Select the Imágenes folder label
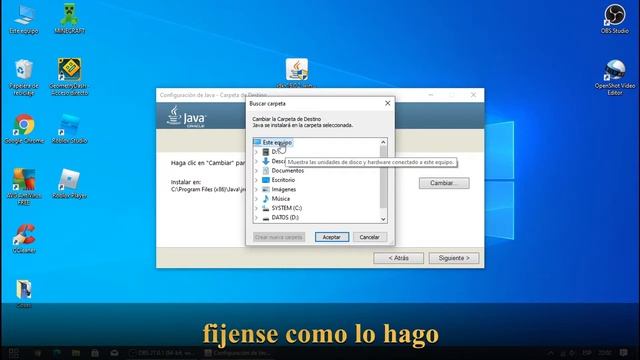The width and height of the screenshot is (640, 360). tap(284, 189)
